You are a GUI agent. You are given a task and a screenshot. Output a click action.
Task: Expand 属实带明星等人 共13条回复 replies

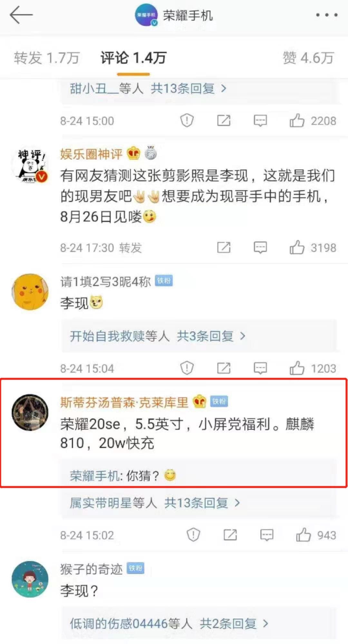pos(155,503)
